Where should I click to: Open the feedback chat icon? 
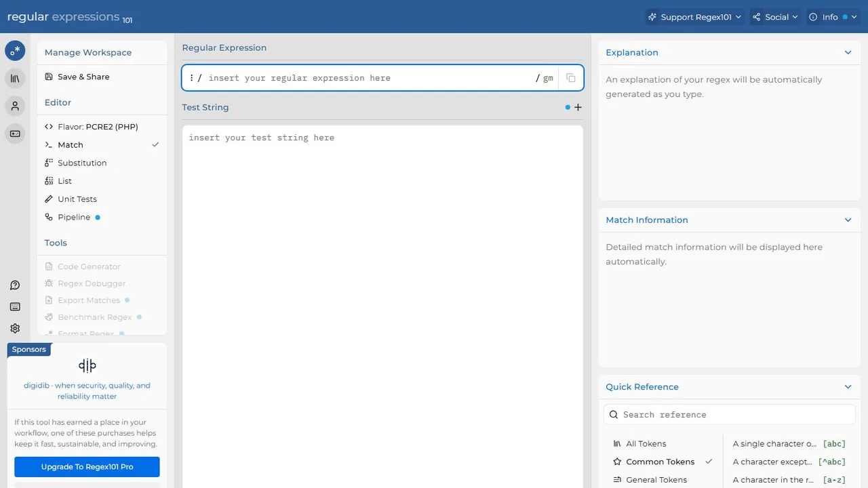(x=15, y=285)
